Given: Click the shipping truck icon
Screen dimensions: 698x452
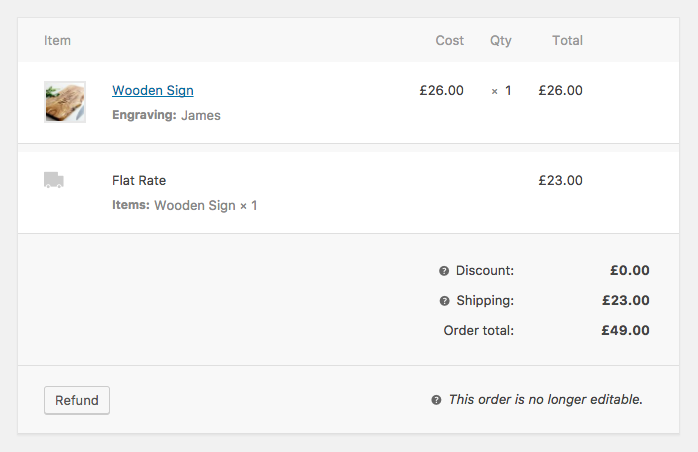Looking at the screenshot, I should coord(54,180).
